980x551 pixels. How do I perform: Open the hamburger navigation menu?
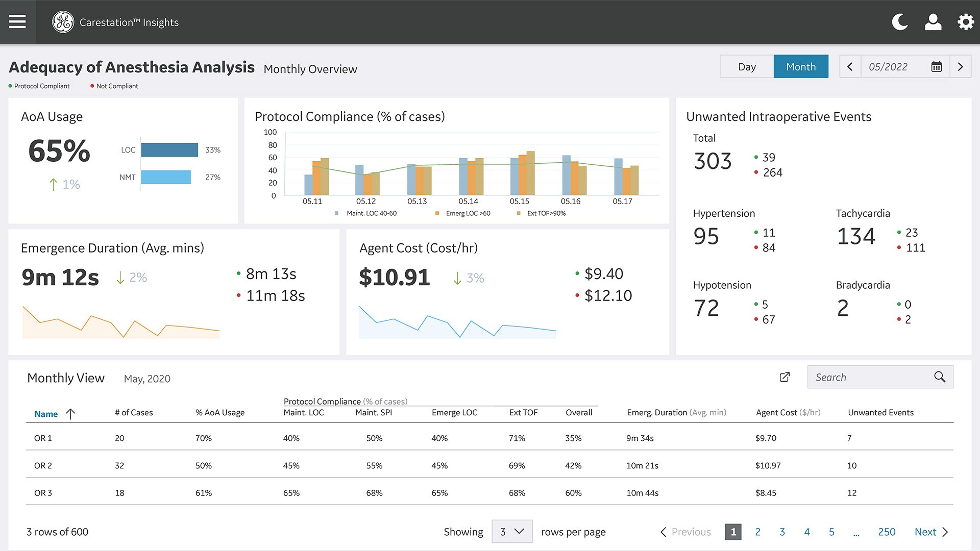pos(17,22)
